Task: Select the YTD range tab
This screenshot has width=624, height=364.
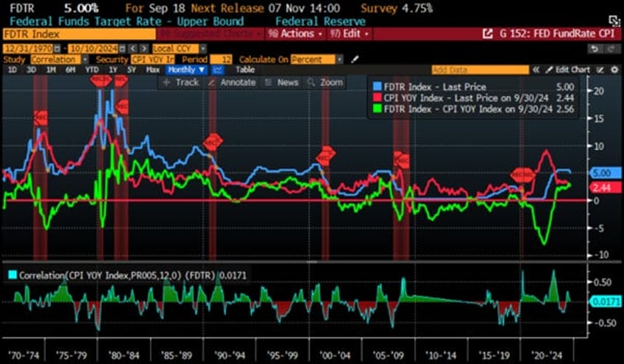Action: coord(92,70)
